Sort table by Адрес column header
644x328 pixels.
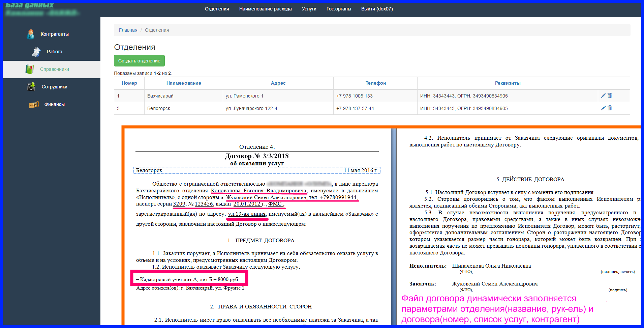(x=278, y=83)
